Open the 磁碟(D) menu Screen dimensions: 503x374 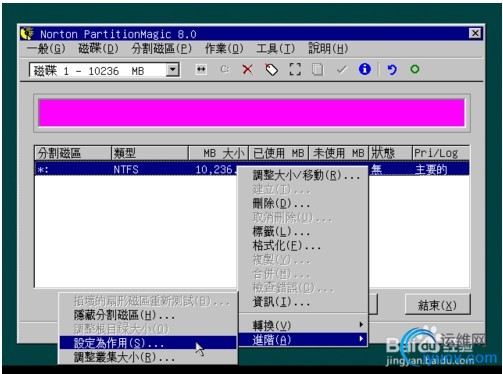(98, 49)
